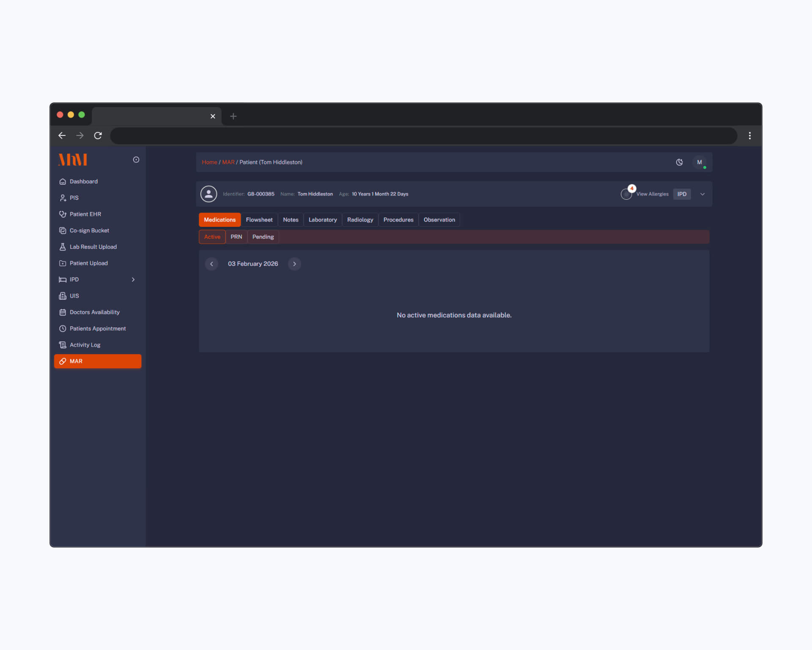This screenshot has height=650, width=812.
Task: Open the UIS building icon item
Action: coord(63,296)
